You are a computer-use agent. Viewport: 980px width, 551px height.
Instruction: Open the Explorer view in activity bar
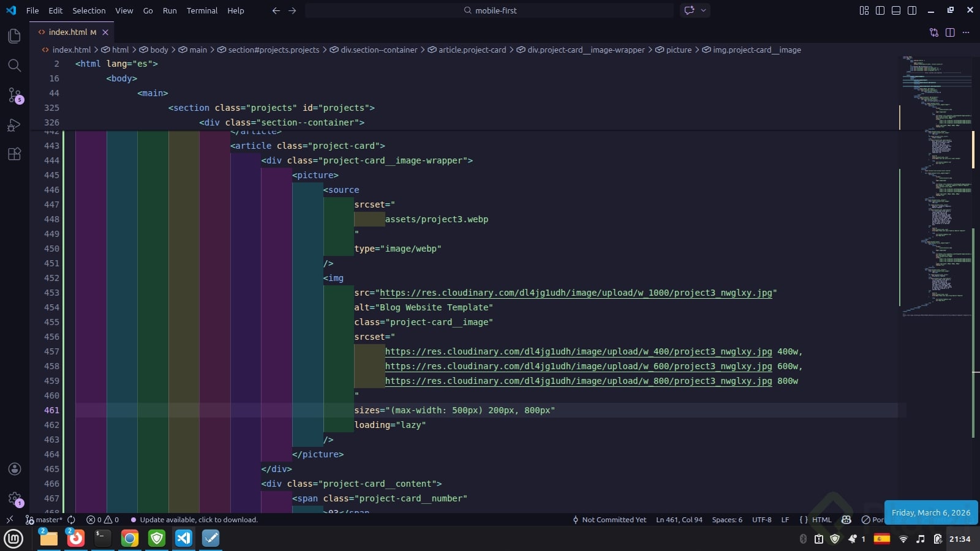[x=14, y=36]
